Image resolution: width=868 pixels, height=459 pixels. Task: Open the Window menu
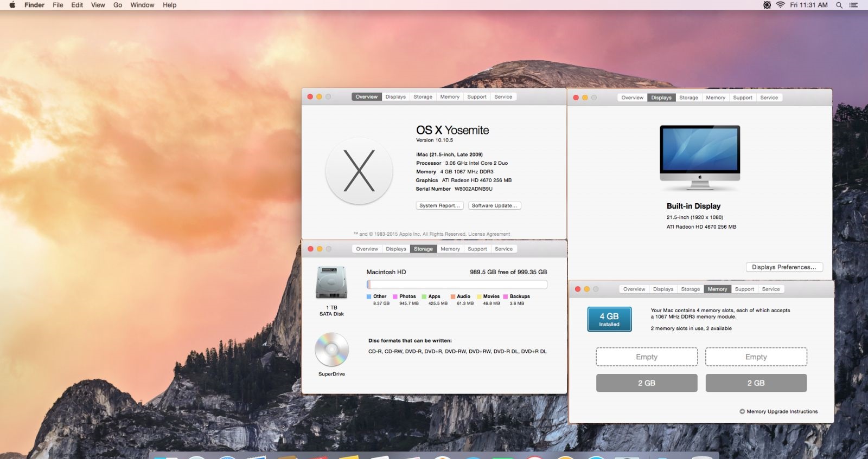point(142,5)
